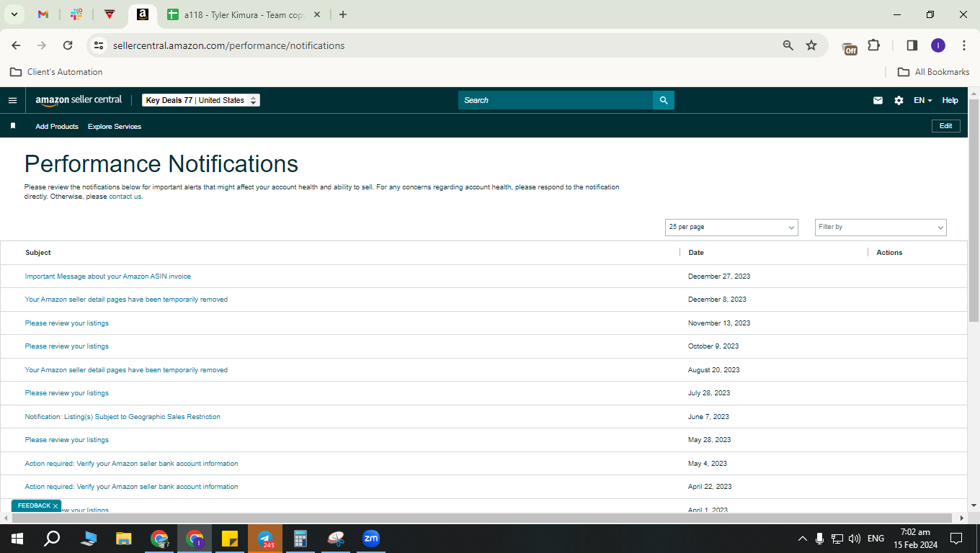Screen dimensions: 980x553
Task: Click the FEEDBACK button
Action: [34, 506]
